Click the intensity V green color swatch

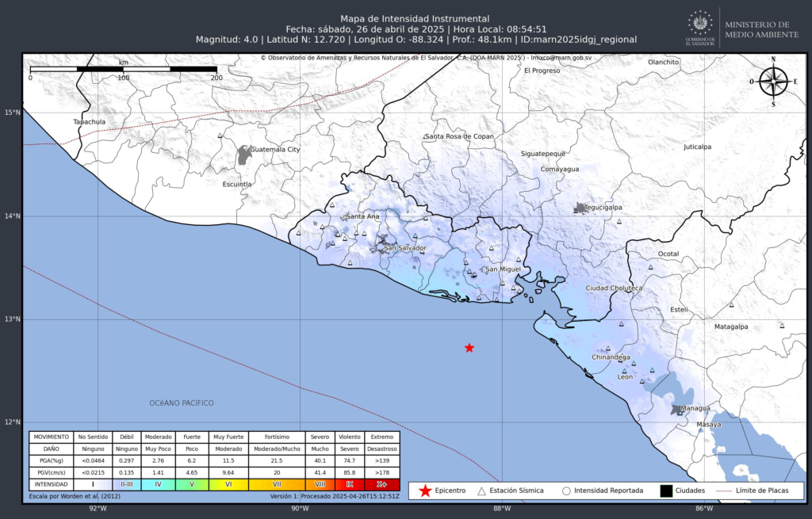click(x=192, y=485)
